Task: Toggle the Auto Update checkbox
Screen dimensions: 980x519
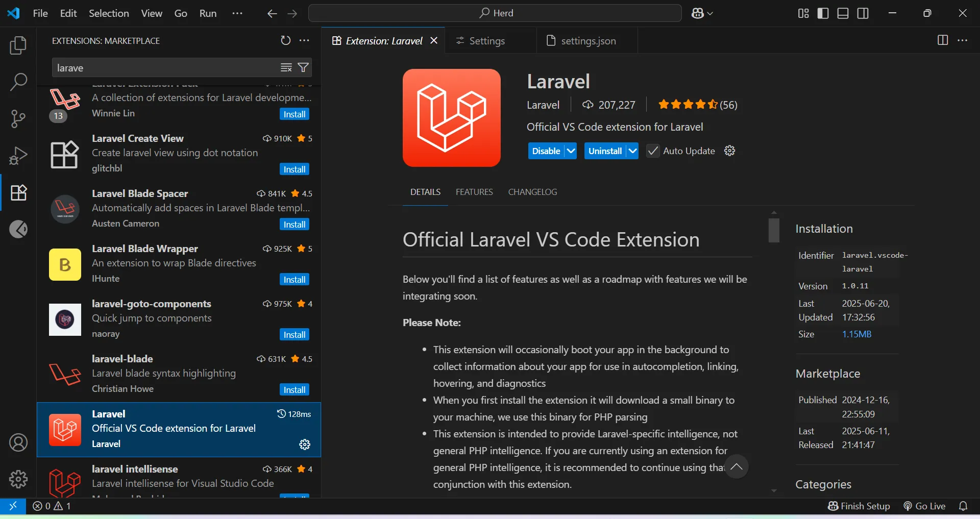Action: click(653, 151)
